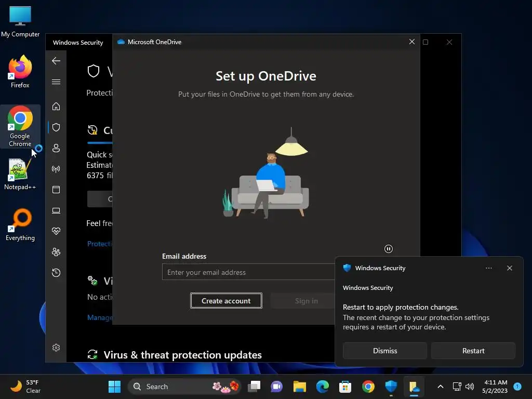532x399 pixels.
Task: Close the Windows Security toast notification
Action: [509, 268]
